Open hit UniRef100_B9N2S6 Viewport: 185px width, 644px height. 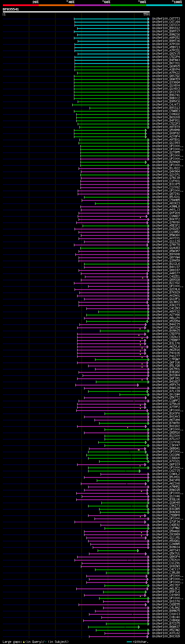[166, 34]
